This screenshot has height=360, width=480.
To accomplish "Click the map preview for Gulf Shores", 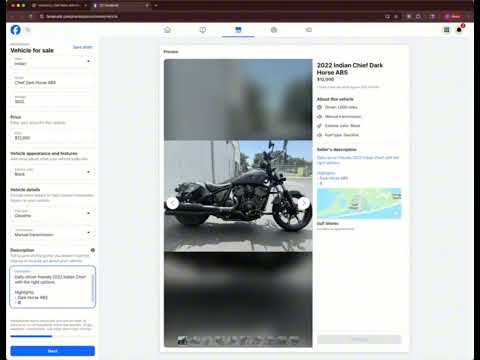I will [359, 203].
